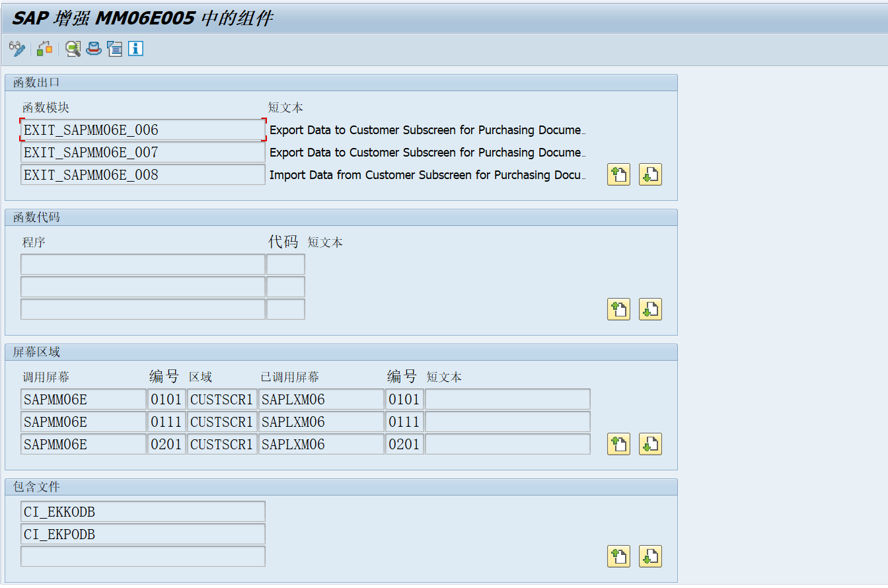
Task: Select the red hat toolbar icon
Action: coord(93,48)
